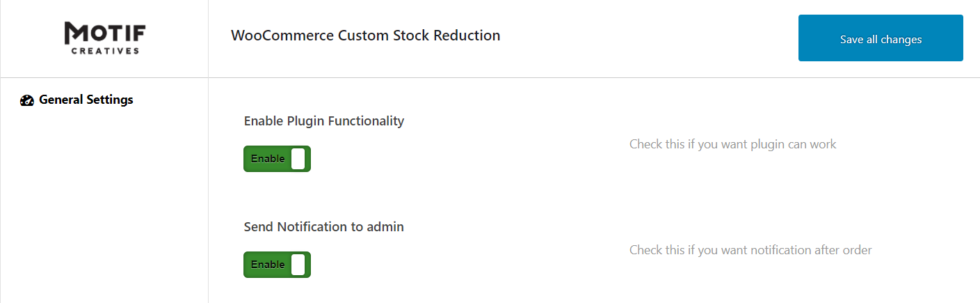Click the Motif Creatives logo
The image size is (980, 303).
[x=105, y=38]
